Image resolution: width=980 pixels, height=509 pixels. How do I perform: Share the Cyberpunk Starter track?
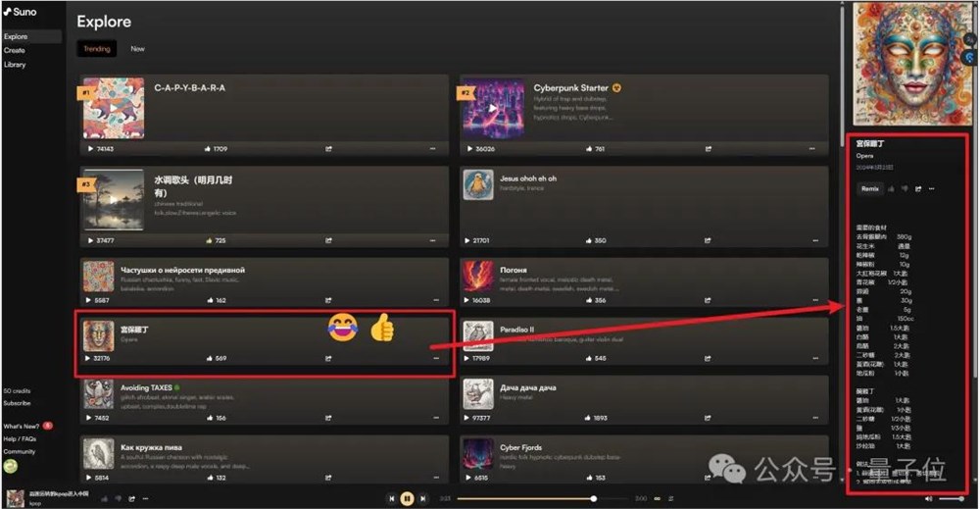pos(709,149)
